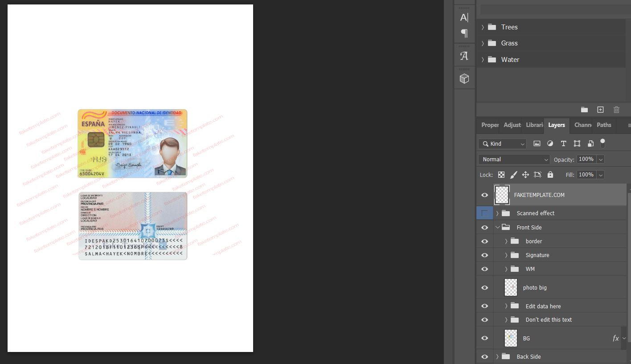
Task: Expand the Back Side group
Action: [497, 356]
